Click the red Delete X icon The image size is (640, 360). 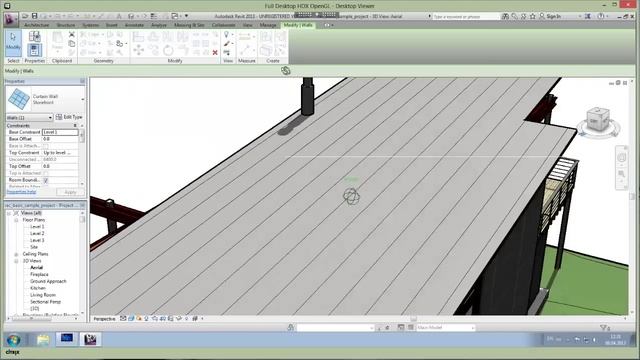(x=215, y=53)
